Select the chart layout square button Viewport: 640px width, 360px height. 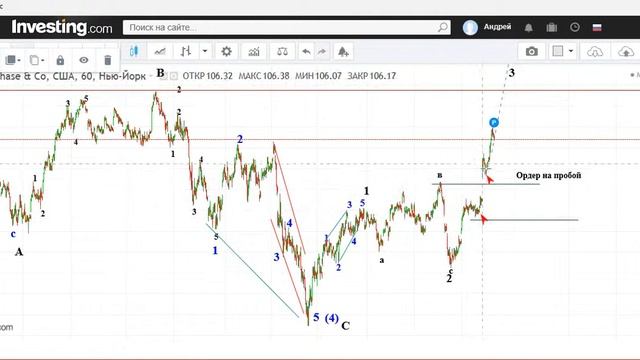coord(558,51)
